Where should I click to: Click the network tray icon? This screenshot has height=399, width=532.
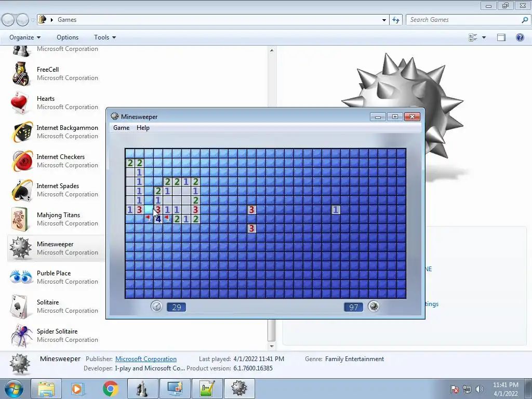click(467, 389)
